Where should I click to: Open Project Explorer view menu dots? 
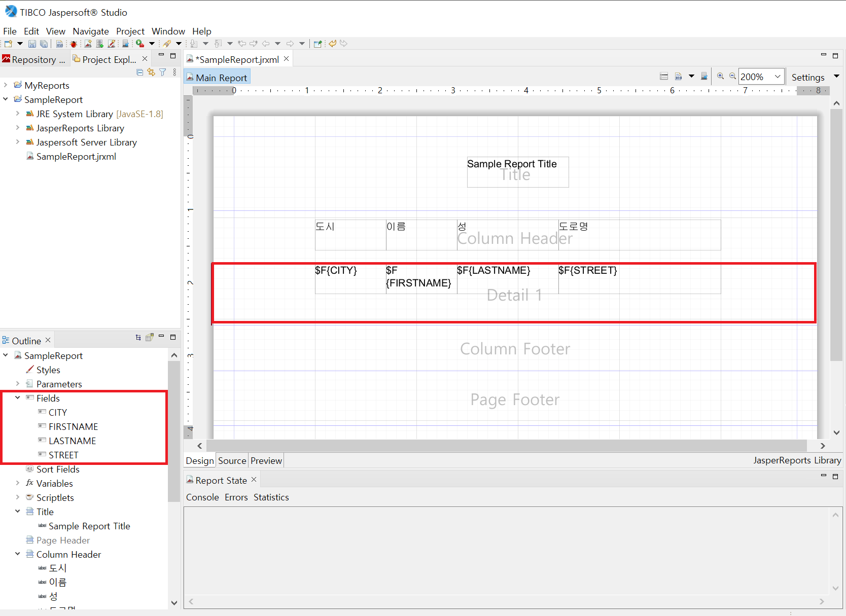pos(174,73)
